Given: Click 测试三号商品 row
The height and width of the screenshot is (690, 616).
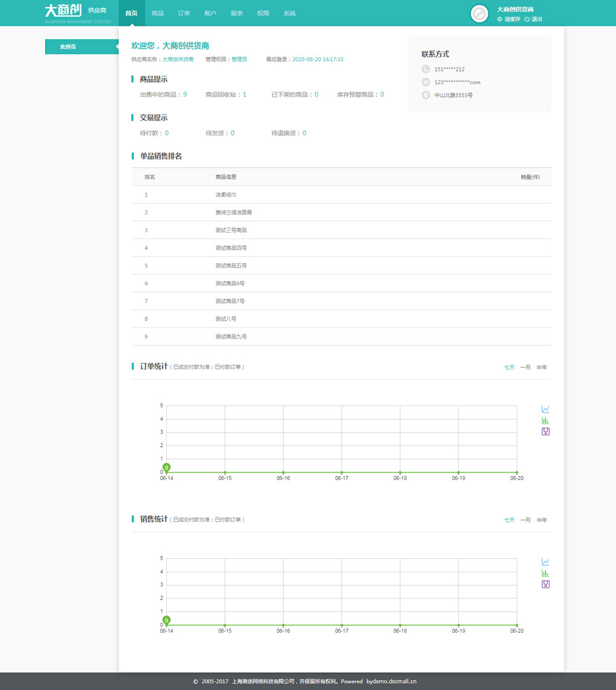Looking at the screenshot, I should click(x=341, y=230).
